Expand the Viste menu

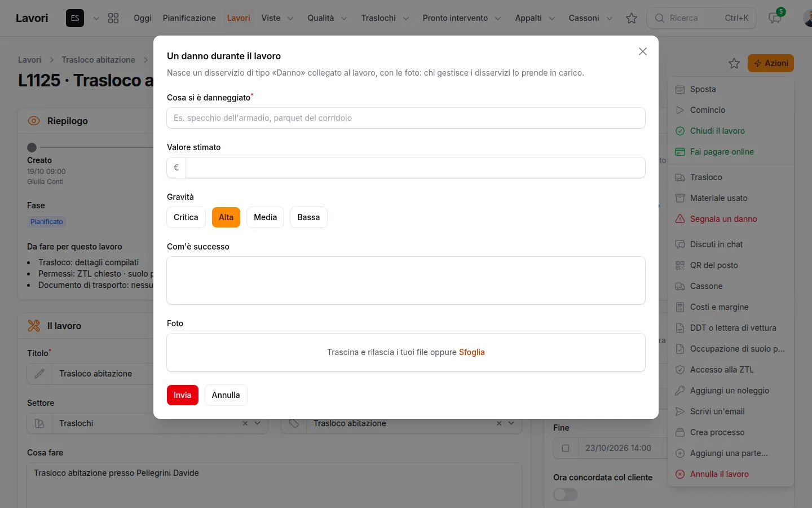(x=277, y=18)
